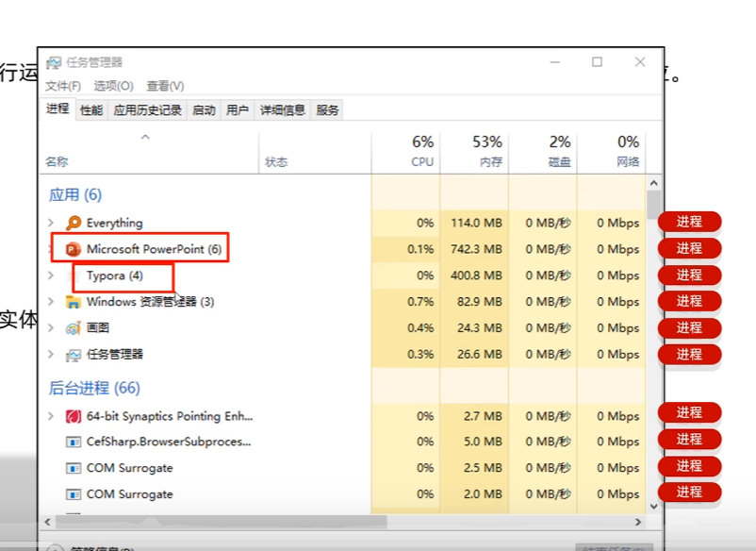
Task: Click the 后台进程 (66) group heading
Action: pyautogui.click(x=94, y=388)
